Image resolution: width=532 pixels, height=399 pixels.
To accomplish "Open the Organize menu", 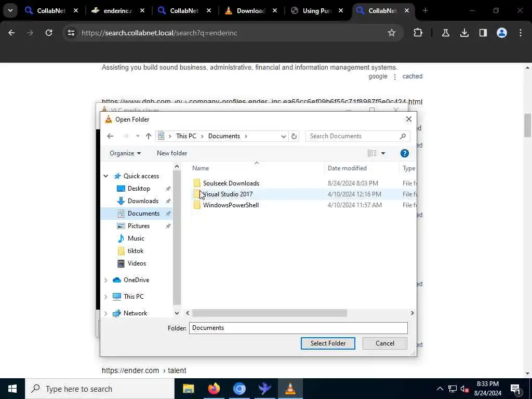I will (125, 153).
